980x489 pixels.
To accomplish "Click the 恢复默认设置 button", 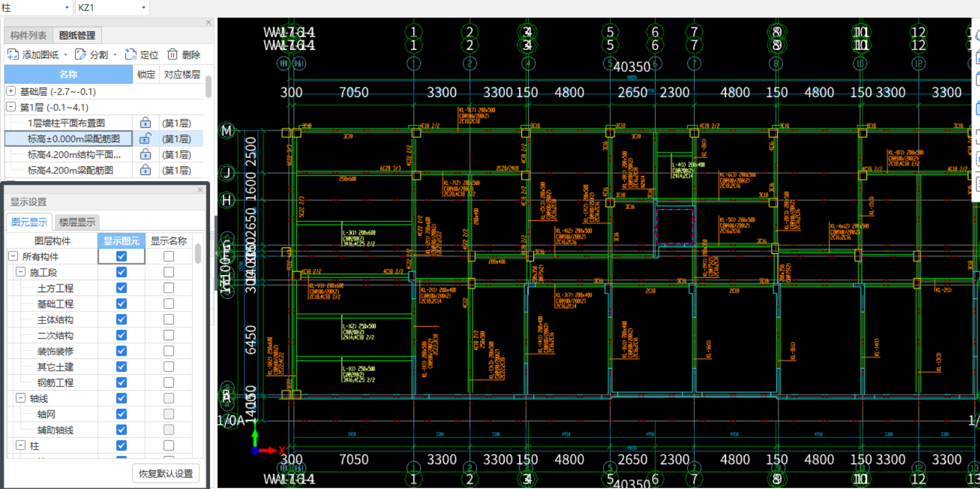I will [x=166, y=473].
